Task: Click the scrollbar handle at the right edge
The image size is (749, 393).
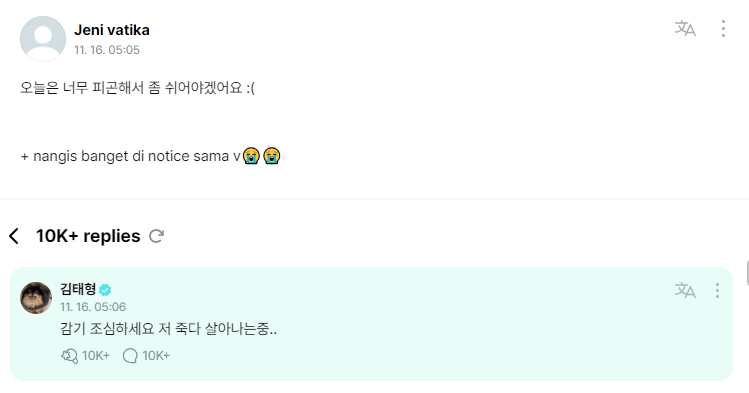Action: pyautogui.click(x=747, y=273)
